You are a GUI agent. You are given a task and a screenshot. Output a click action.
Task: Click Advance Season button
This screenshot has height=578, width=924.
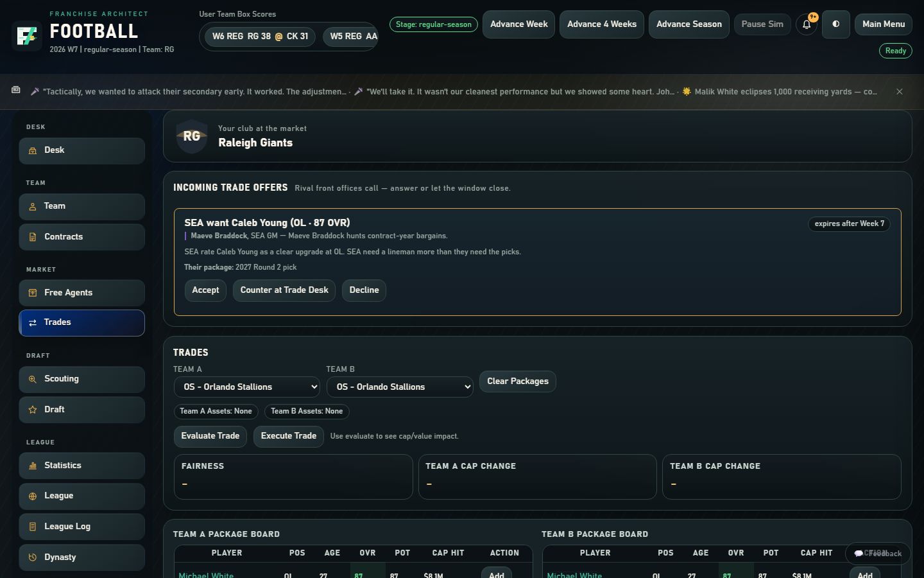tap(689, 24)
